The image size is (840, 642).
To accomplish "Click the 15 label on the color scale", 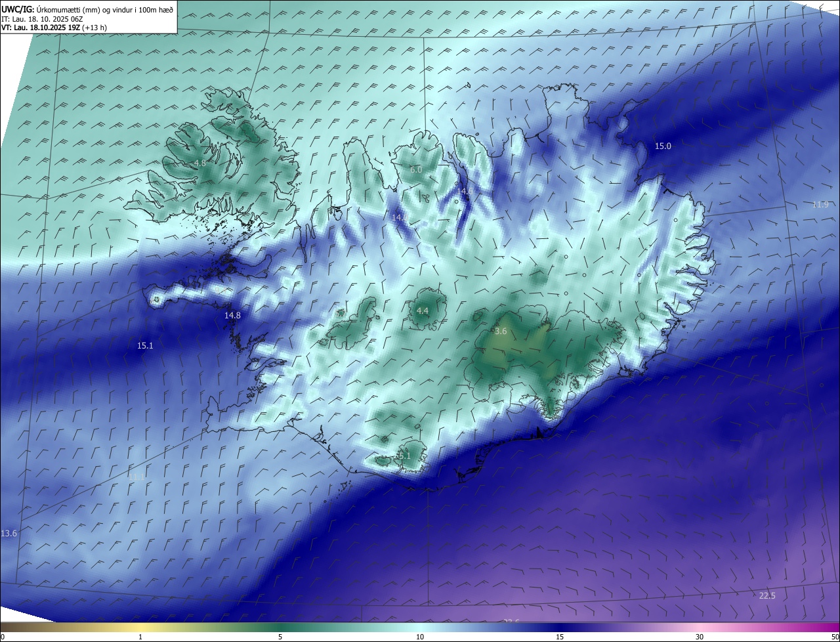I will tap(560, 637).
